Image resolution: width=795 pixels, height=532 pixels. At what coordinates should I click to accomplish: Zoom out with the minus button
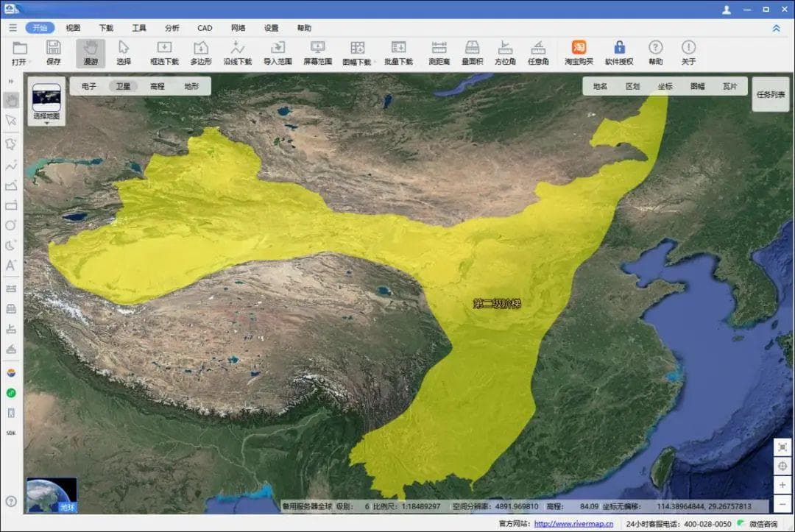[782, 504]
